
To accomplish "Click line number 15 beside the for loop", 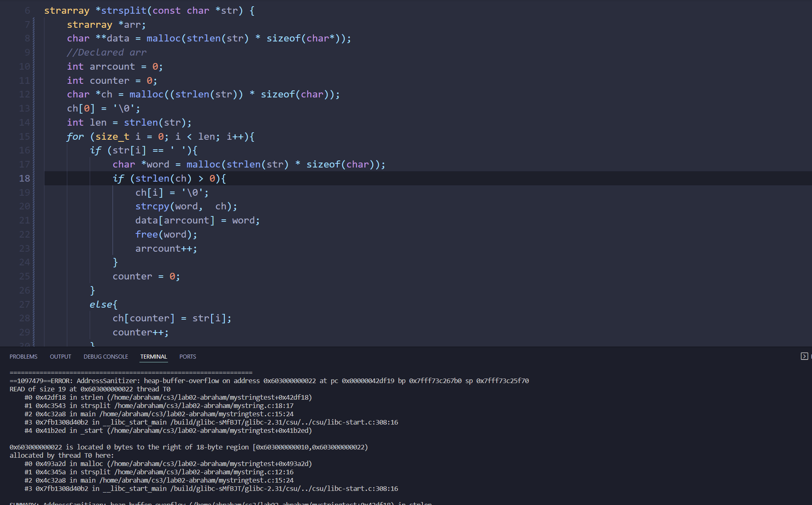I will [x=24, y=136].
